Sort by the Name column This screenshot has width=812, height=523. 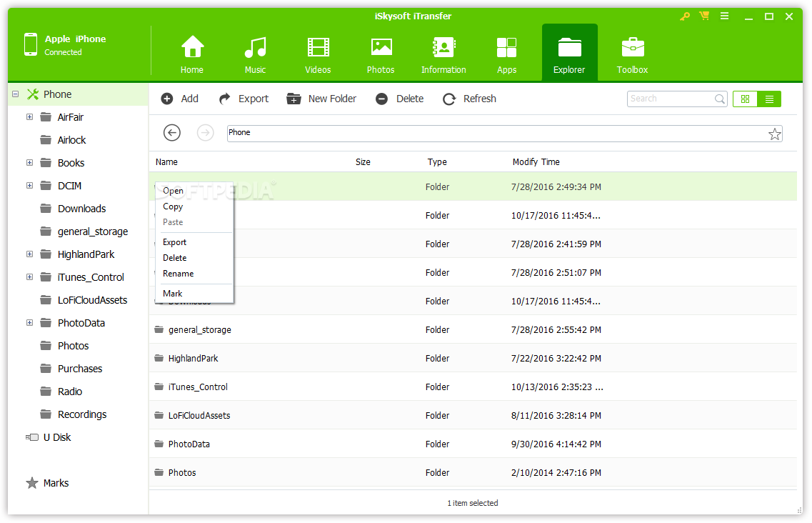point(166,162)
